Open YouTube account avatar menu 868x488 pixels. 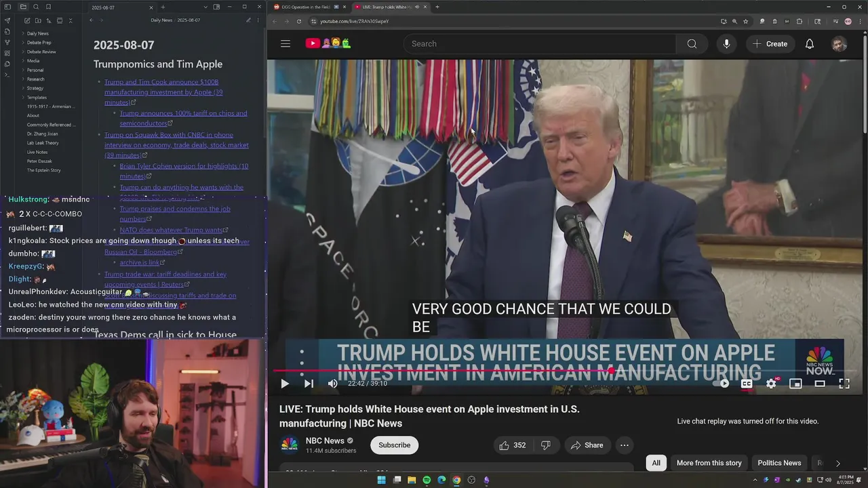pos(840,43)
